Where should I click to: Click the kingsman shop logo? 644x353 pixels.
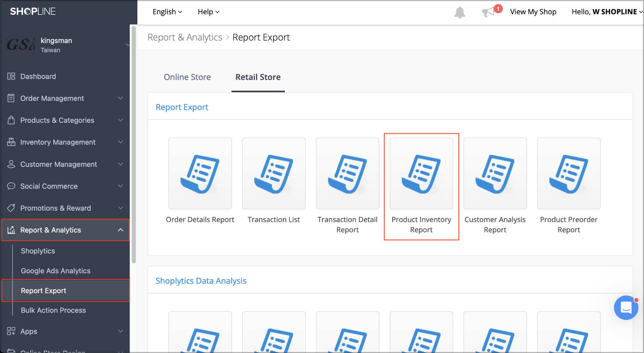pos(21,45)
